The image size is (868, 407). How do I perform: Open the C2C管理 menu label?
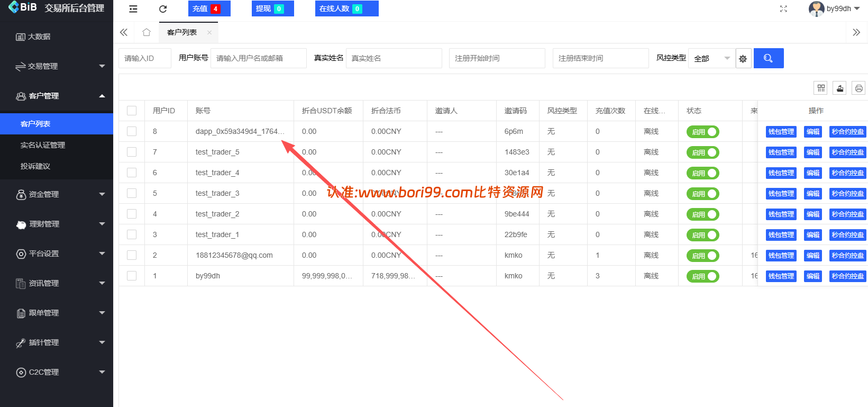pyautogui.click(x=44, y=372)
